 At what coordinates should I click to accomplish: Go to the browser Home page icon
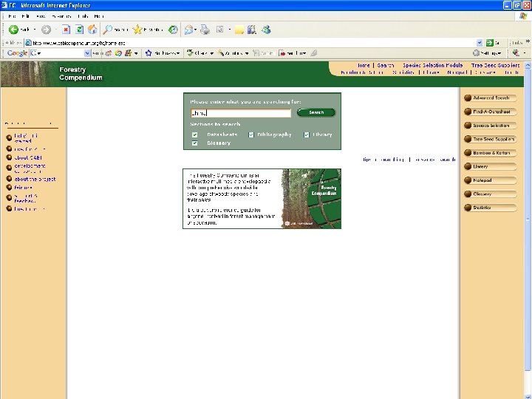[92, 30]
